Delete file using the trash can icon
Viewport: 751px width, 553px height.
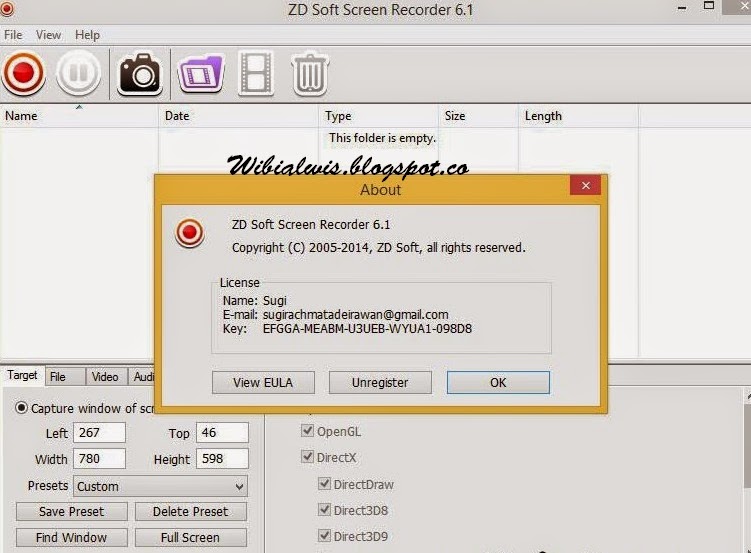point(310,73)
